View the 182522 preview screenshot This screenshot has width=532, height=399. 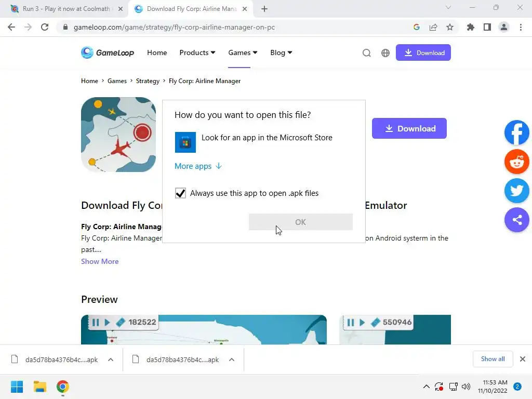(204, 329)
